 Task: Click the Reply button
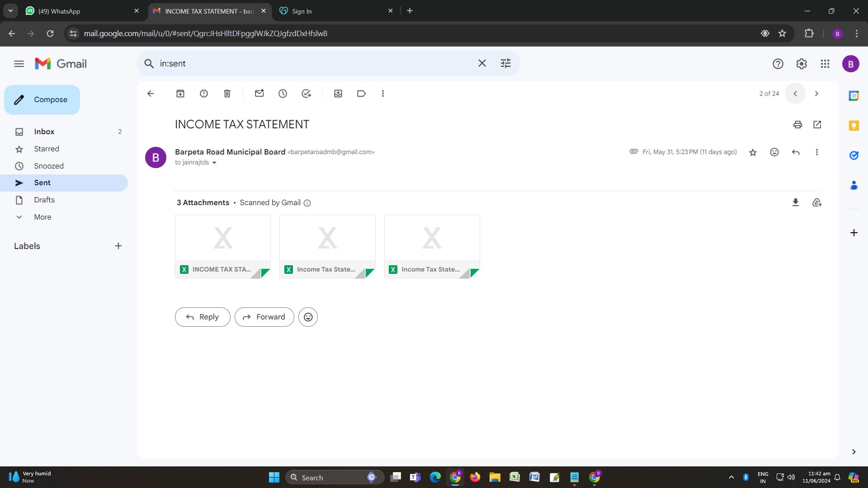pyautogui.click(x=203, y=316)
